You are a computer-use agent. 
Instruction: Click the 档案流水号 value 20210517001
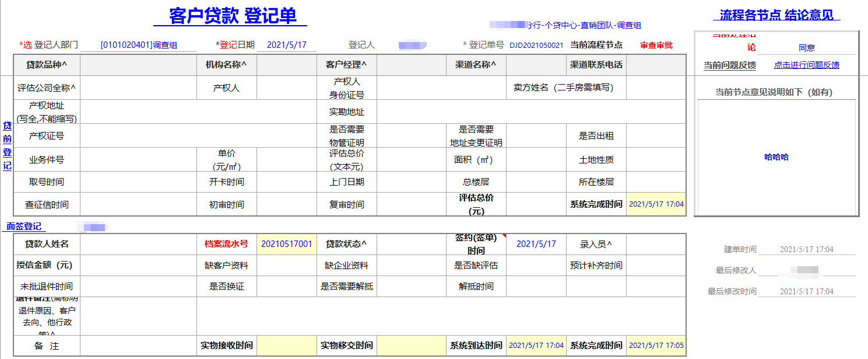click(x=286, y=244)
